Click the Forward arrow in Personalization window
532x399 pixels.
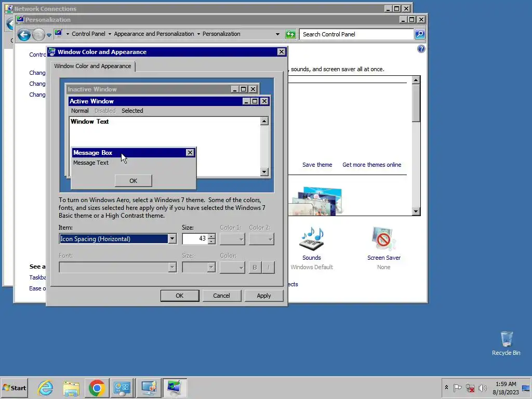tap(38, 34)
